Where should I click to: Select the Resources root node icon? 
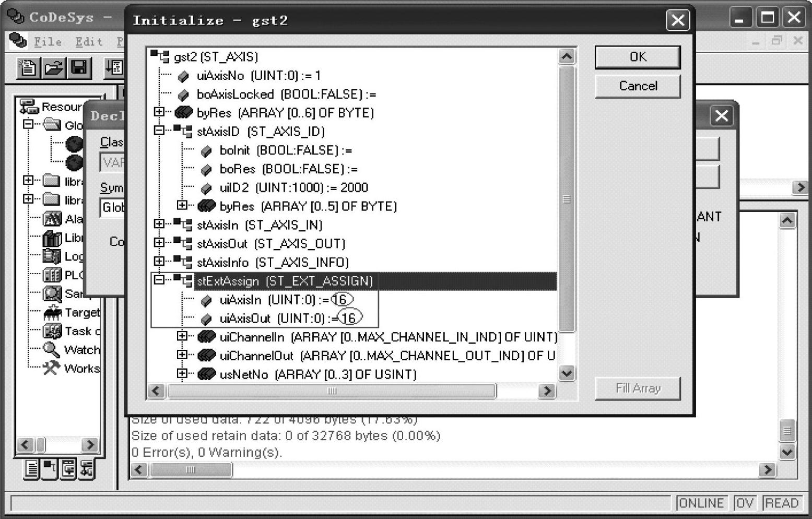pyautogui.click(x=29, y=107)
